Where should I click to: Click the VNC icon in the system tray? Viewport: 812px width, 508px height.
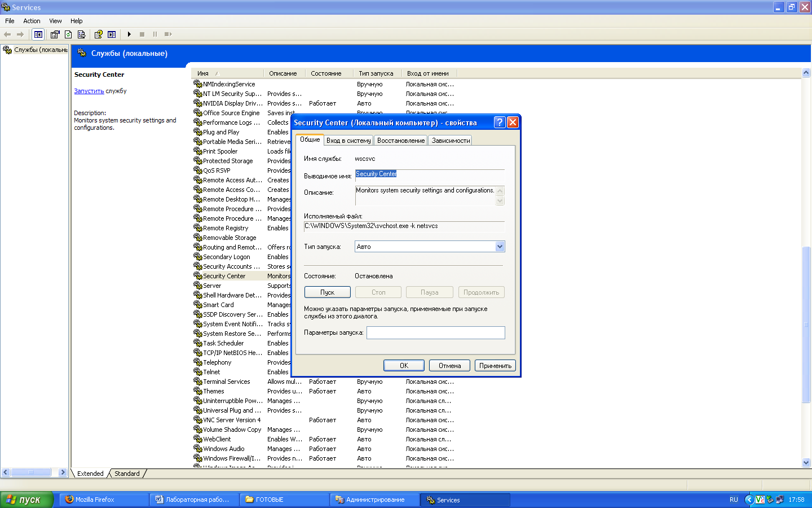point(760,500)
